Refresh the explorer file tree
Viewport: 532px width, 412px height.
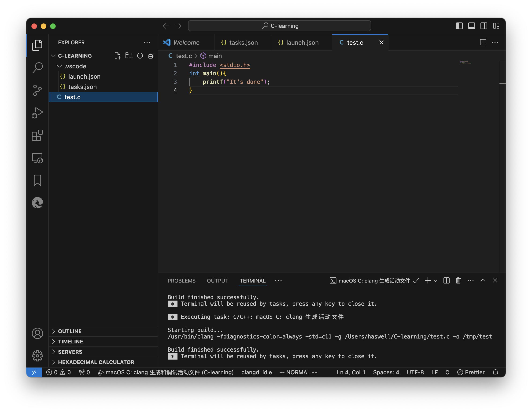tap(140, 56)
